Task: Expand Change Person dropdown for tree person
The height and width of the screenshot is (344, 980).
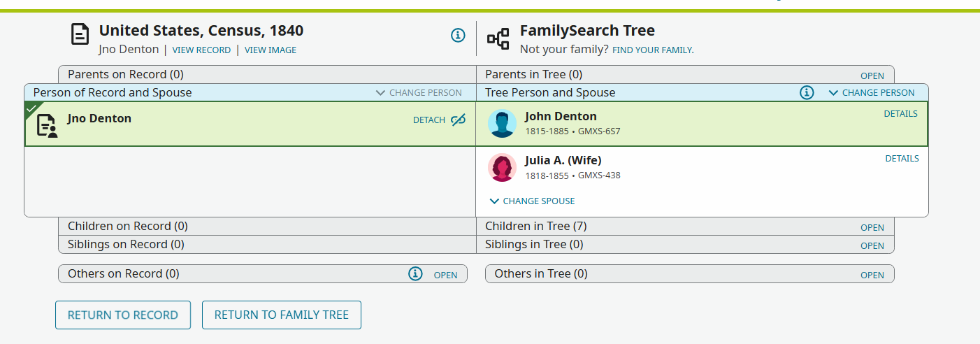Action: click(x=871, y=92)
